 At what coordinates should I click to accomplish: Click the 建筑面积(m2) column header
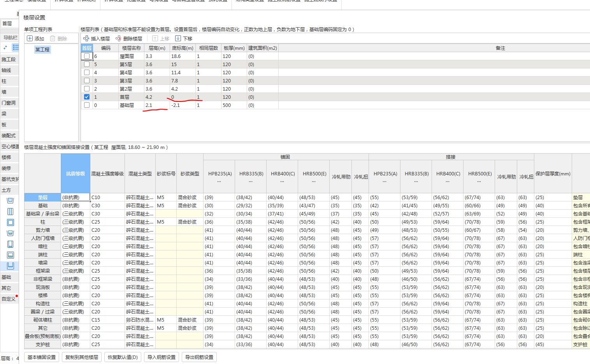pyautogui.click(x=263, y=48)
